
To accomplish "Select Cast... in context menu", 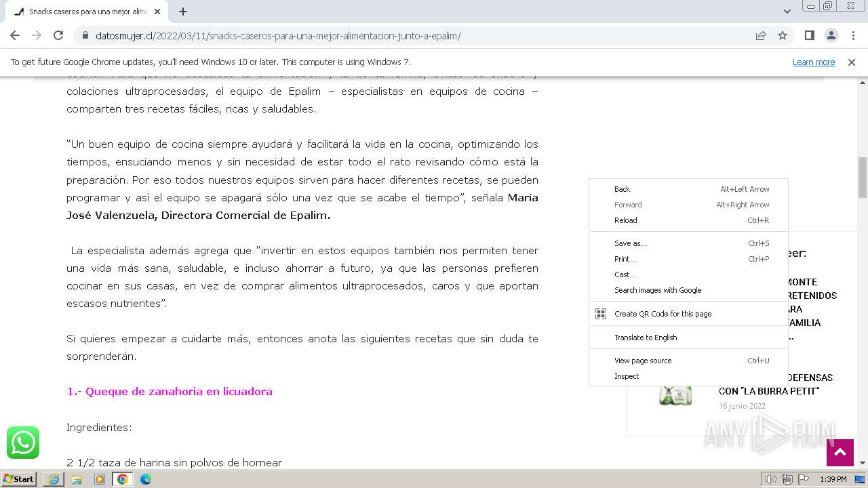I will (x=688, y=274).
